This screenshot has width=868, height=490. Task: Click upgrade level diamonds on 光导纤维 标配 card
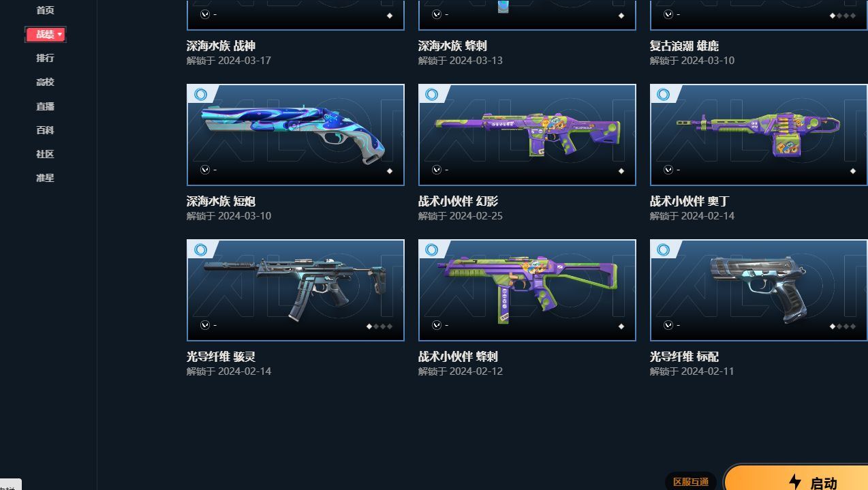(843, 326)
